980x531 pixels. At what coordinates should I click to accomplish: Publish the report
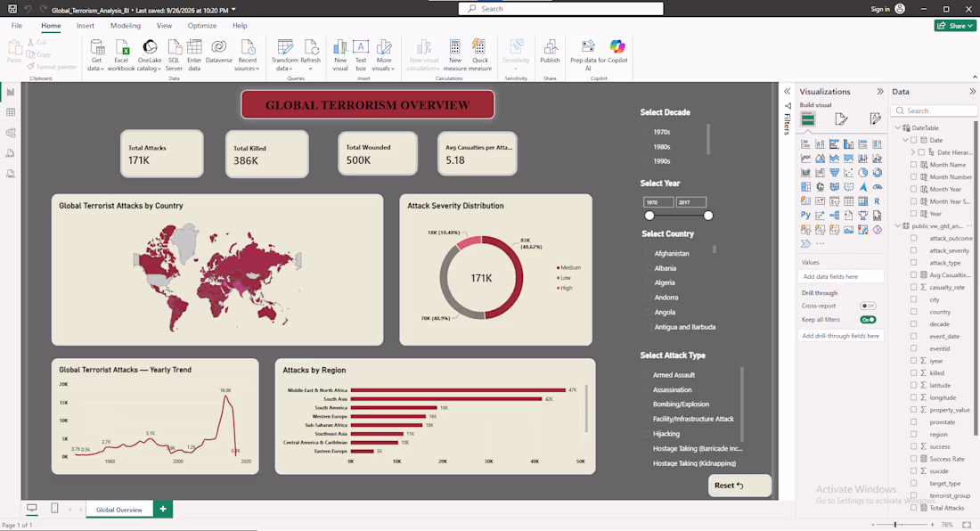tap(550, 51)
